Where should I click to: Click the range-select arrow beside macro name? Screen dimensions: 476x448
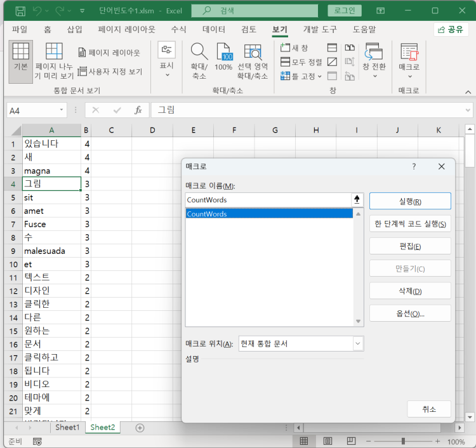pos(357,200)
